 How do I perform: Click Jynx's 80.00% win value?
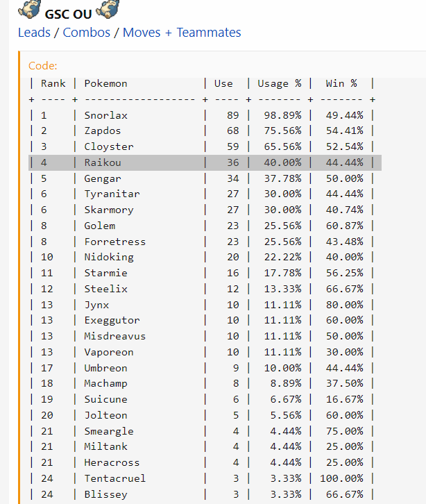click(x=344, y=305)
